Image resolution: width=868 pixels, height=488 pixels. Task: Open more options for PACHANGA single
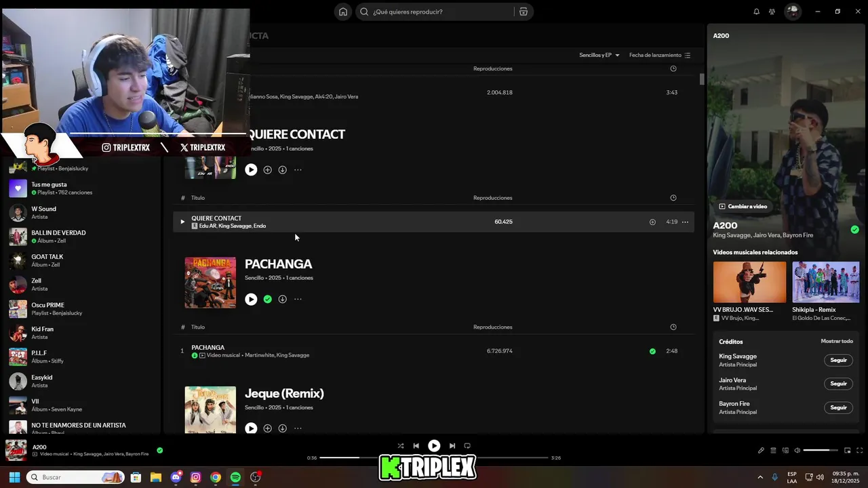298,300
